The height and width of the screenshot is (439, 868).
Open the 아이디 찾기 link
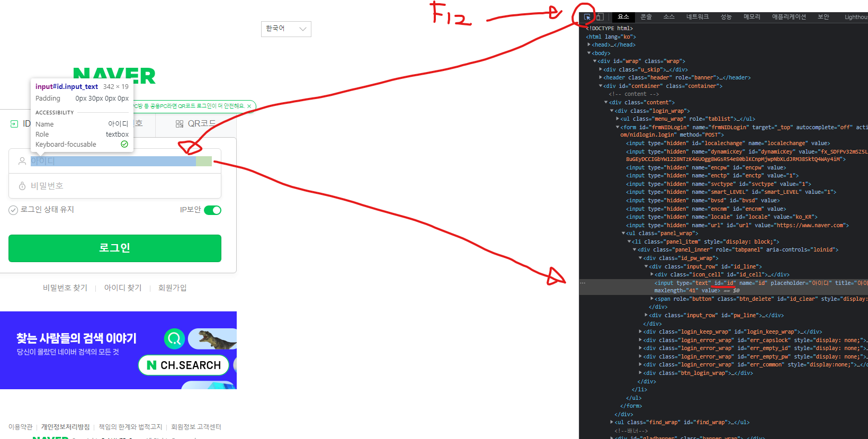[123, 288]
